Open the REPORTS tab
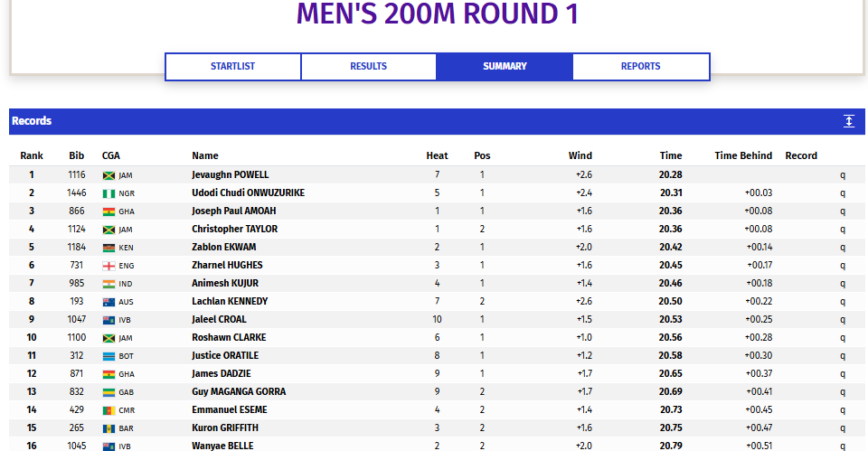This screenshot has height=451, width=868. [x=640, y=66]
